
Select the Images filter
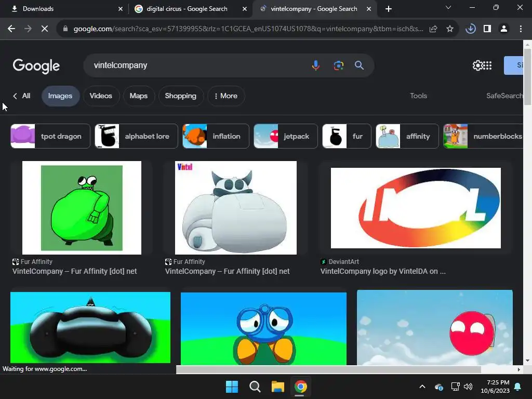click(60, 96)
